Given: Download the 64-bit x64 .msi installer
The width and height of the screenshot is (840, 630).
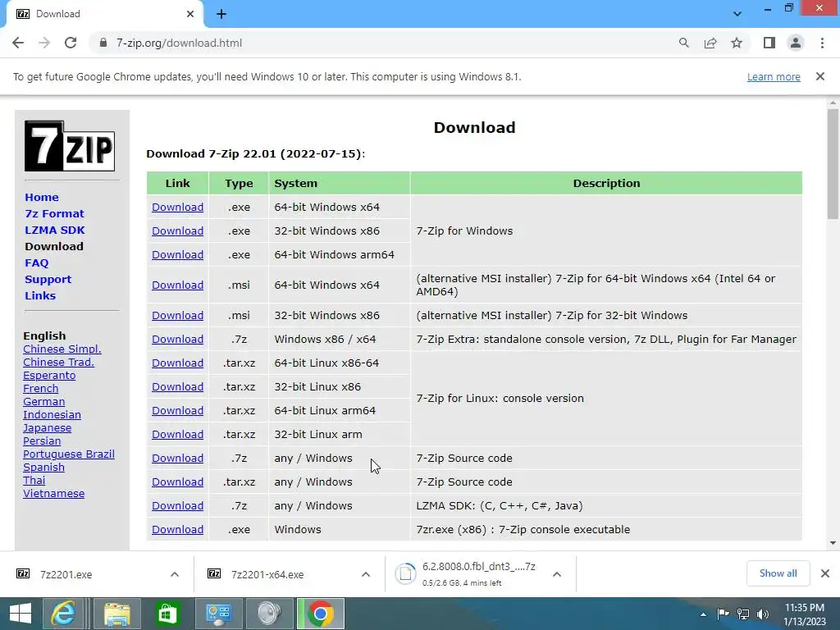Looking at the screenshot, I should pyautogui.click(x=177, y=285).
